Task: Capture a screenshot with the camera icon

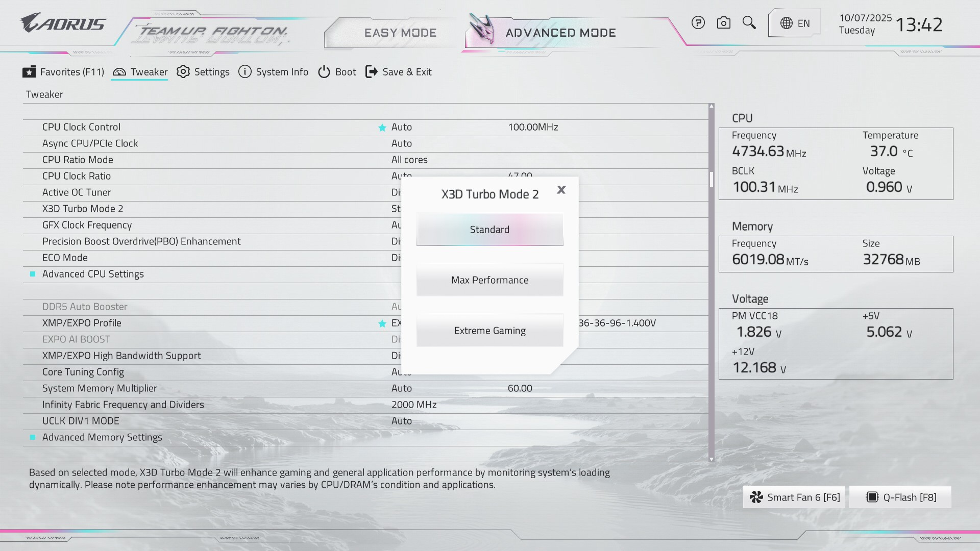Action: [x=724, y=22]
